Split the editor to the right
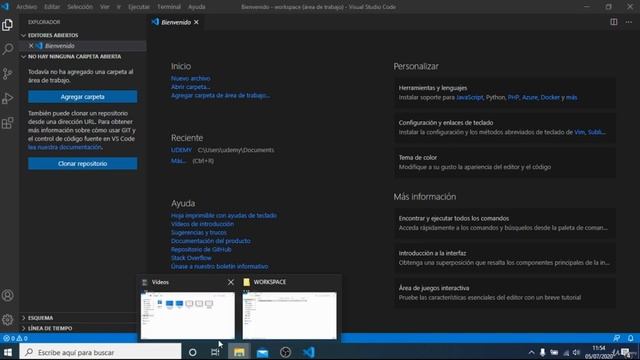Screen dimensions: 640x360 [x=613, y=22]
